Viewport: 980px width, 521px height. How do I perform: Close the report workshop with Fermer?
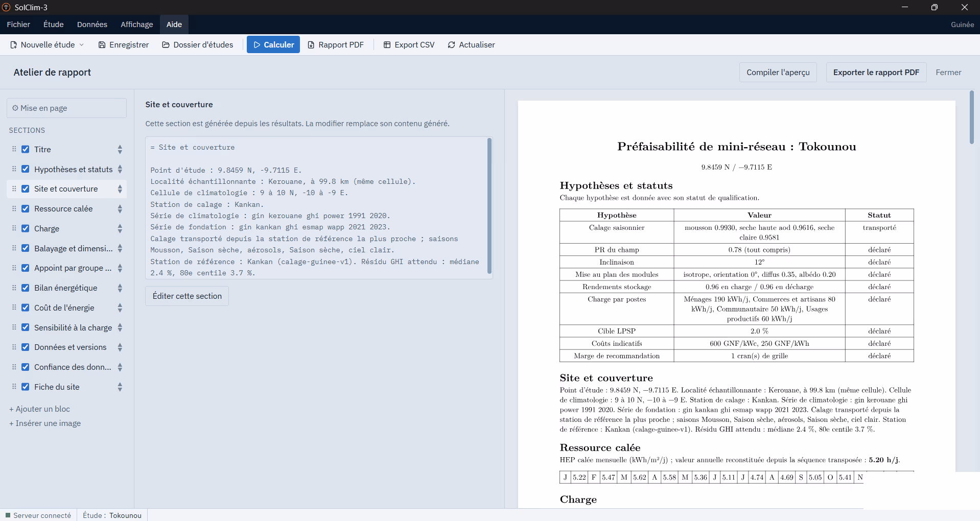point(948,73)
